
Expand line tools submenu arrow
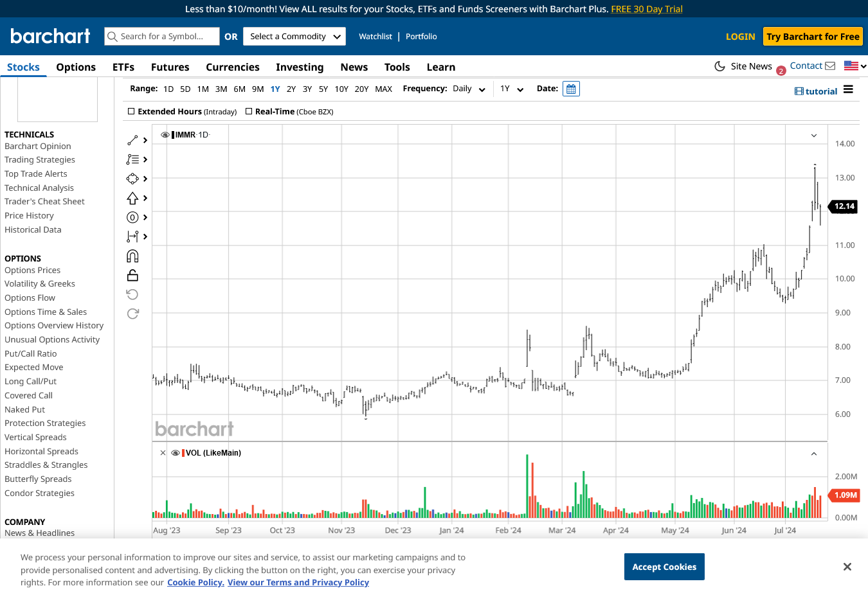pyautogui.click(x=145, y=140)
